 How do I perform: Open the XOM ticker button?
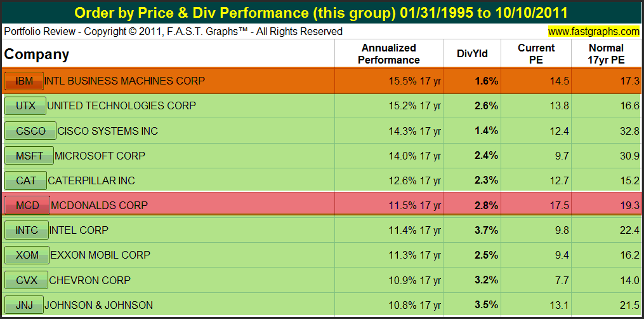tap(27, 255)
